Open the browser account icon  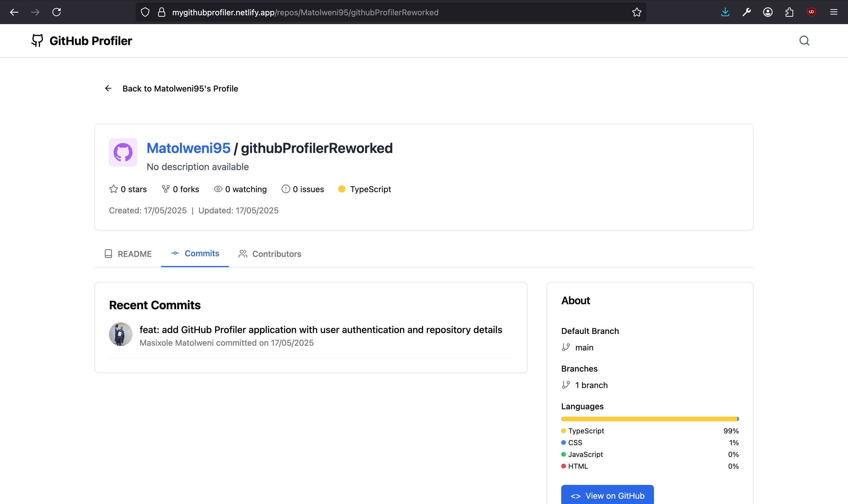(768, 12)
